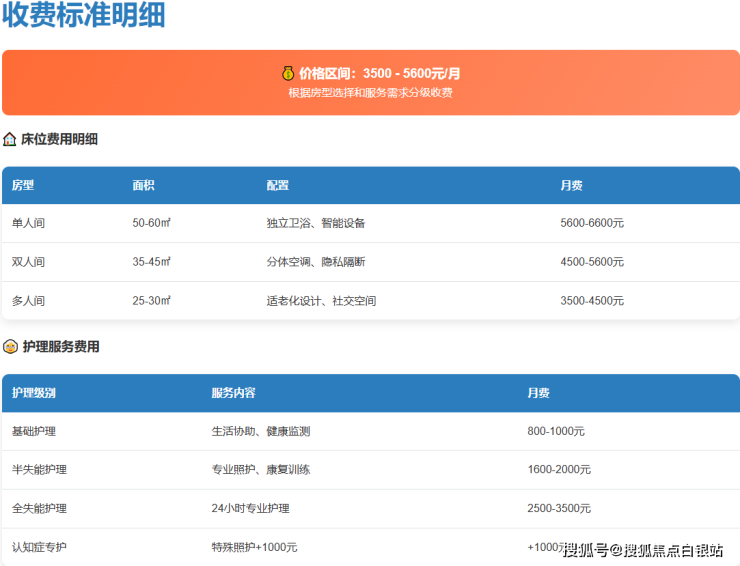740x566 pixels.
Task: Click the 5600-6600元 price cell
Action: coord(591,223)
